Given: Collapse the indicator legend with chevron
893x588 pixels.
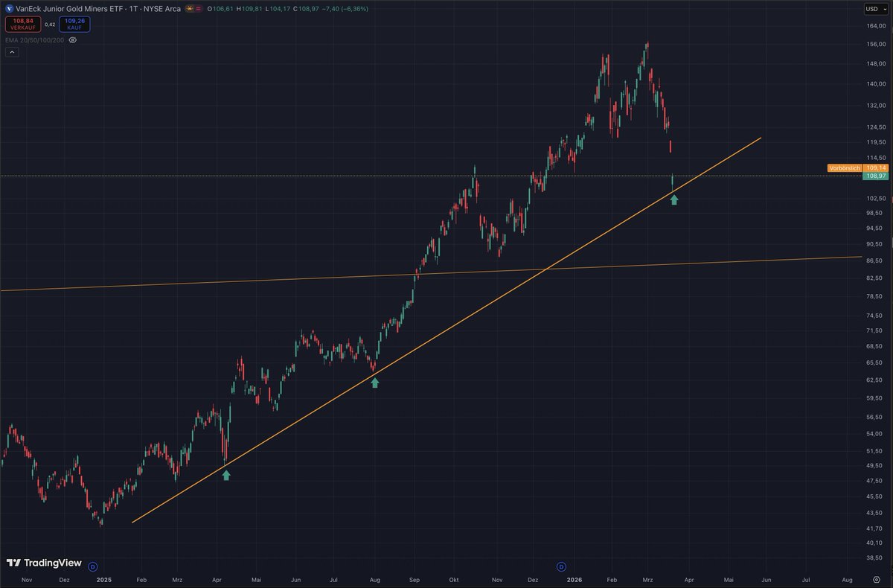Looking at the screenshot, I should coord(11,52).
